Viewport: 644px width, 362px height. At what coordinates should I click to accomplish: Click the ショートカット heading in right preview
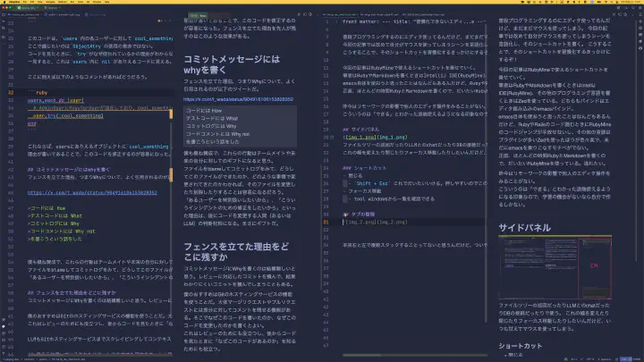[520, 346]
